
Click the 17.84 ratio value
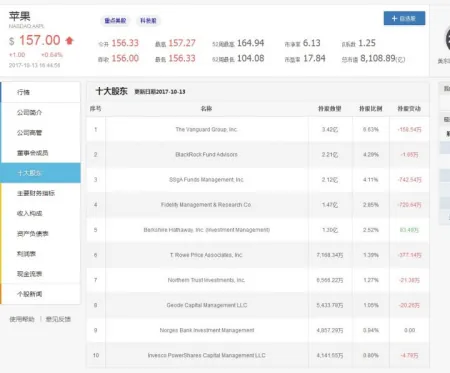(314, 58)
